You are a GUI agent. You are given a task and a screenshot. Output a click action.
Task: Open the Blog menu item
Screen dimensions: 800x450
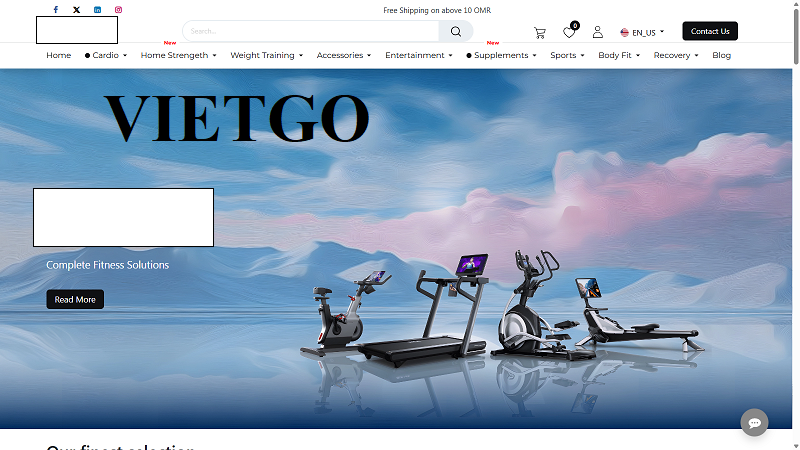pos(721,55)
